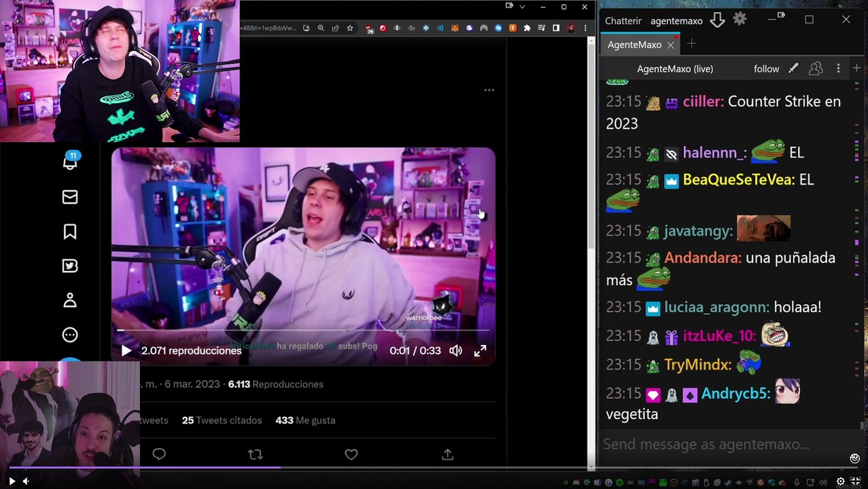This screenshot has width=868, height=489.
Task: Bookmark page with star in address bar
Action: click(x=350, y=28)
